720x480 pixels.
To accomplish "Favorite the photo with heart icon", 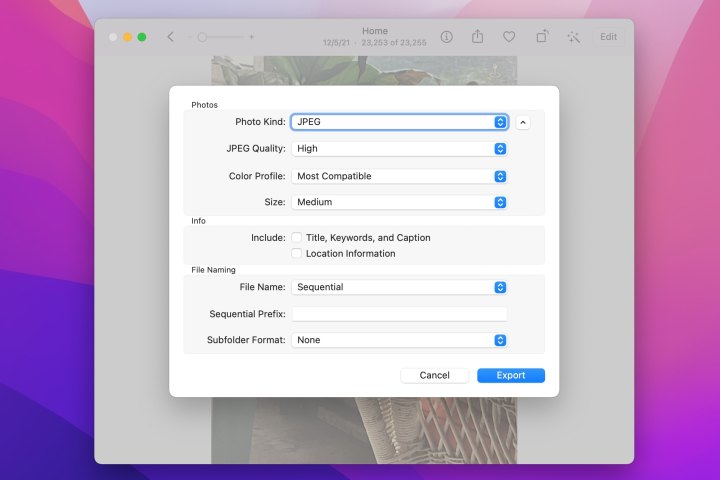I will (509, 37).
